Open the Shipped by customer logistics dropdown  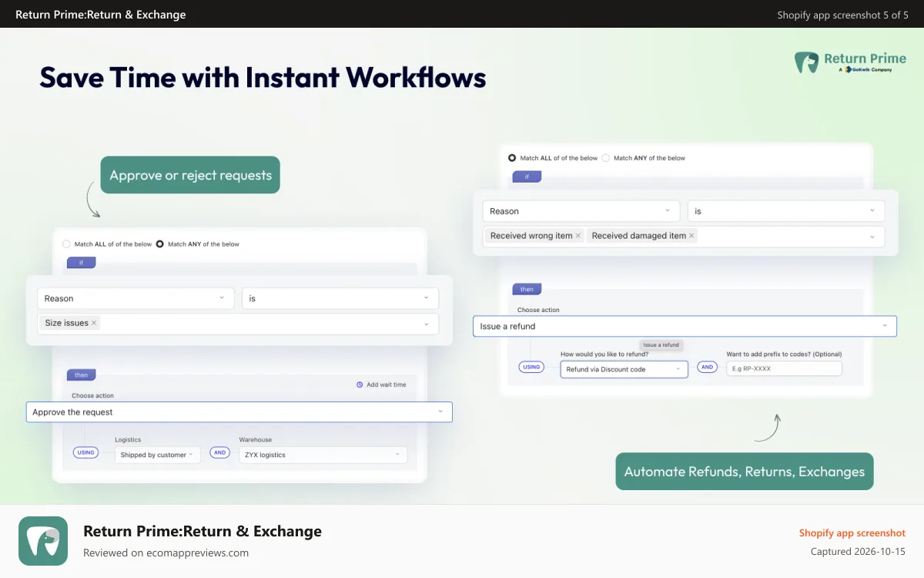coord(158,455)
